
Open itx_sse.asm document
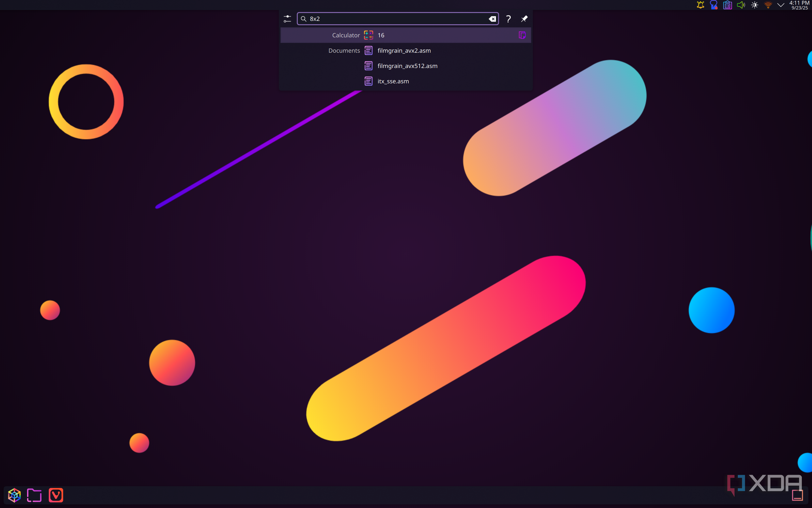(x=406, y=81)
